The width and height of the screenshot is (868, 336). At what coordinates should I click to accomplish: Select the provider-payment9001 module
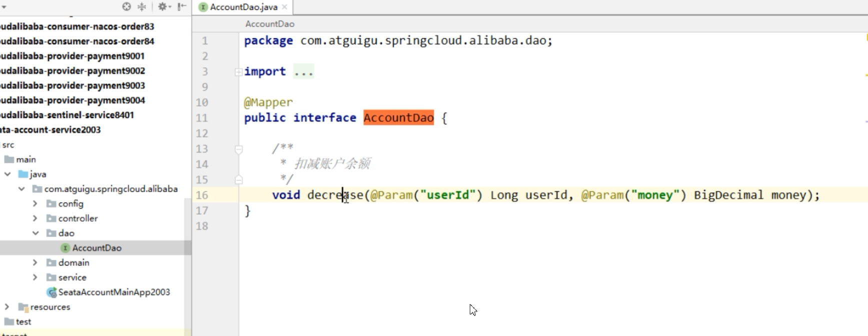tap(73, 56)
